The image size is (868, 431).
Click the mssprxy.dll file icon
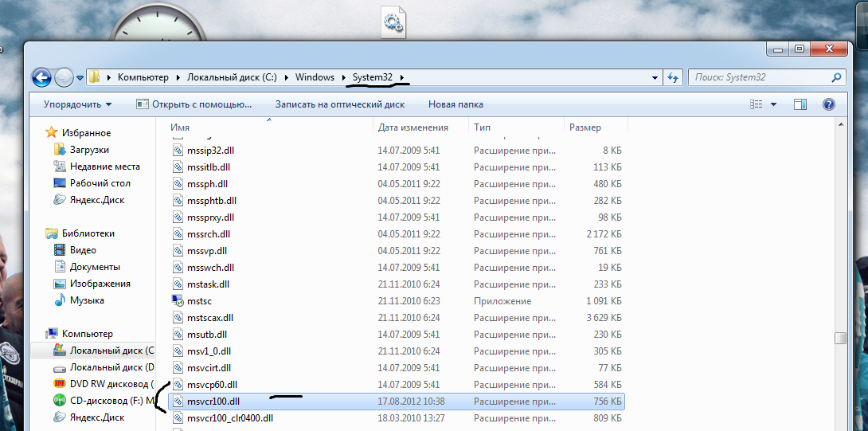pos(177,217)
